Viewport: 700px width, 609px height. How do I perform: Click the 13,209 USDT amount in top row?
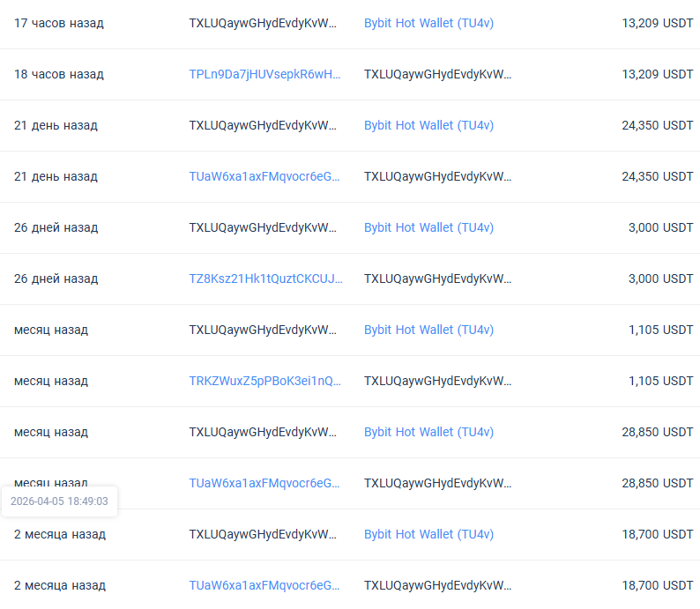point(657,23)
